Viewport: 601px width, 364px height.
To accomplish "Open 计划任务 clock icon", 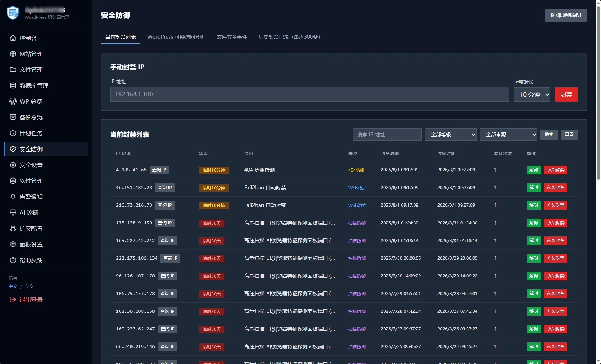I will pyautogui.click(x=13, y=133).
